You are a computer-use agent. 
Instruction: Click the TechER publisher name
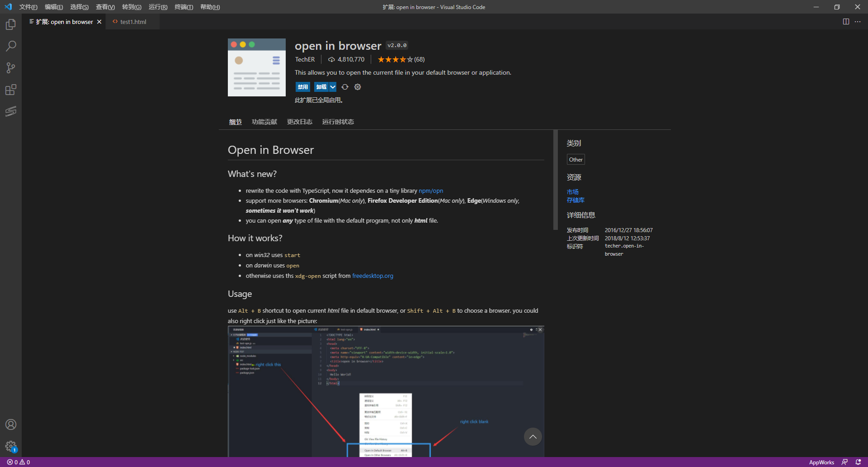pos(305,59)
